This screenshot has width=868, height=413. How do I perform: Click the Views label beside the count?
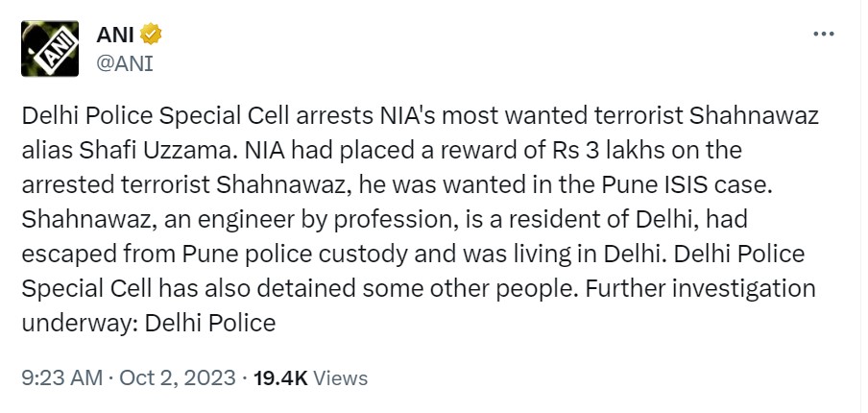(x=341, y=378)
